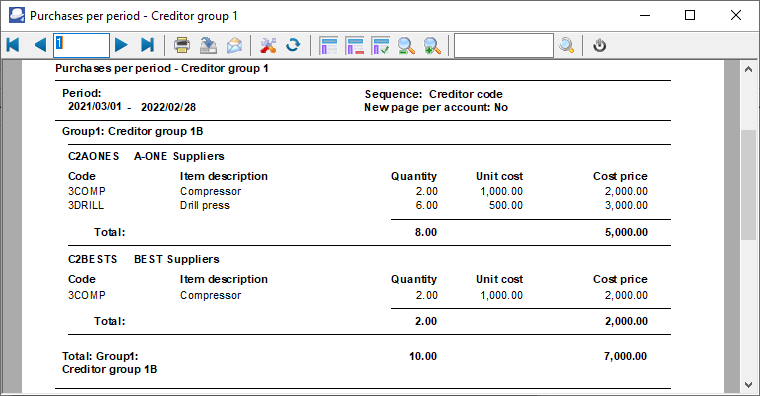
Task: Click the 500.00 unit cost value
Action: [x=506, y=205]
